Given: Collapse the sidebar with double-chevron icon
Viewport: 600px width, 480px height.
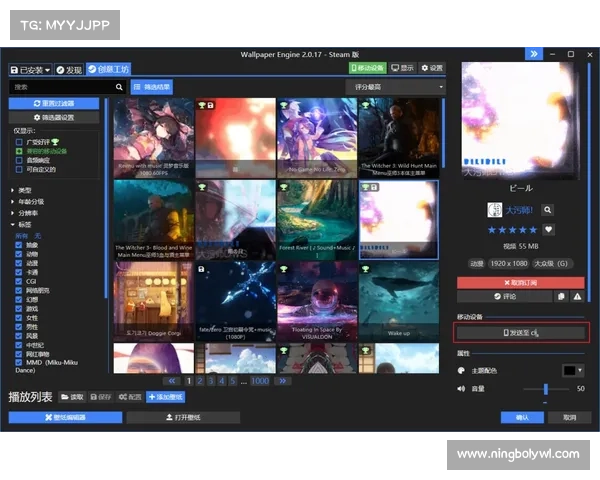Looking at the screenshot, I should (x=534, y=54).
